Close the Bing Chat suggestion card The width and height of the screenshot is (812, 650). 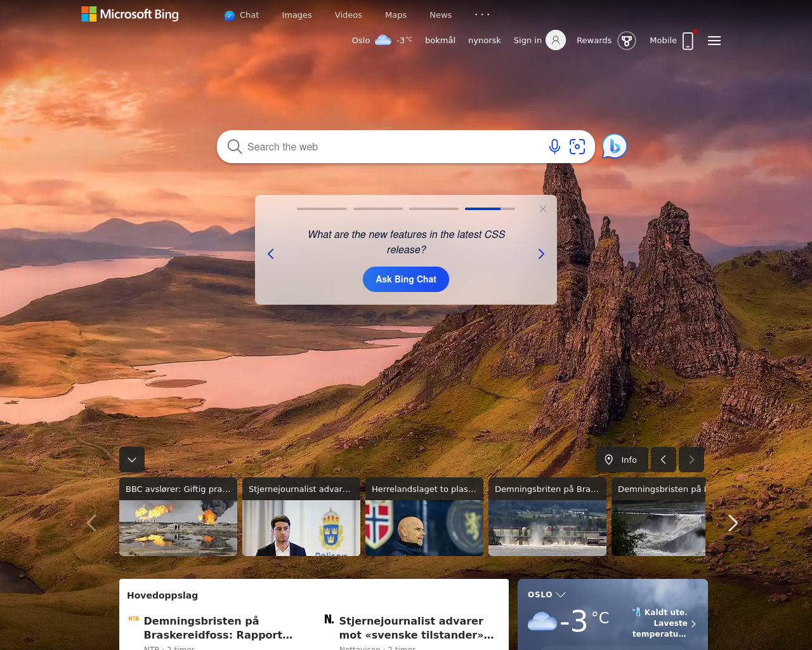pos(543,209)
